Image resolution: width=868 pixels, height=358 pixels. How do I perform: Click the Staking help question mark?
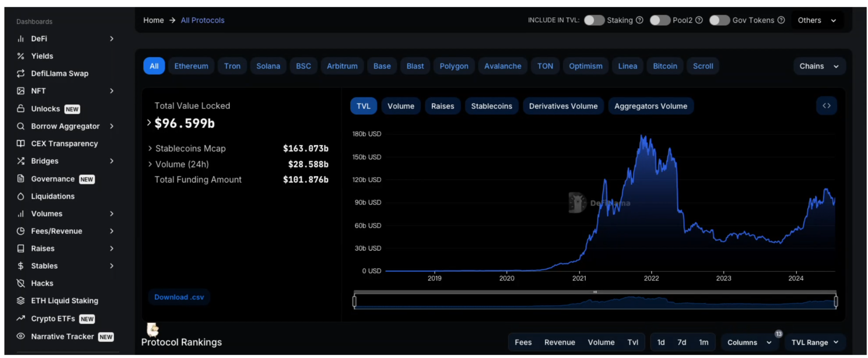tap(640, 20)
